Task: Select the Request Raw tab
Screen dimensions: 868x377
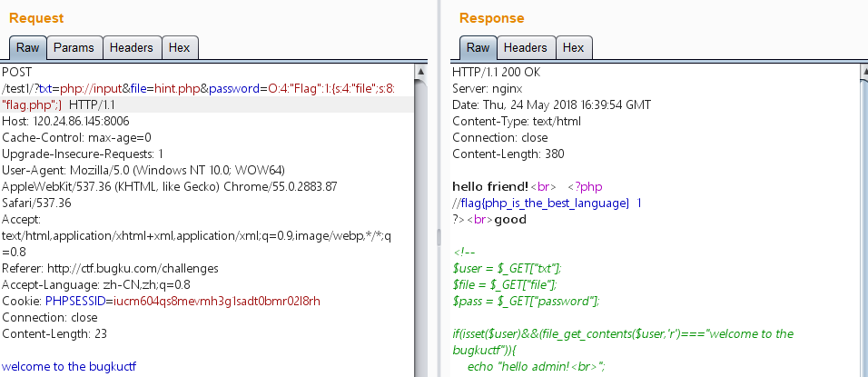Action: tap(27, 48)
